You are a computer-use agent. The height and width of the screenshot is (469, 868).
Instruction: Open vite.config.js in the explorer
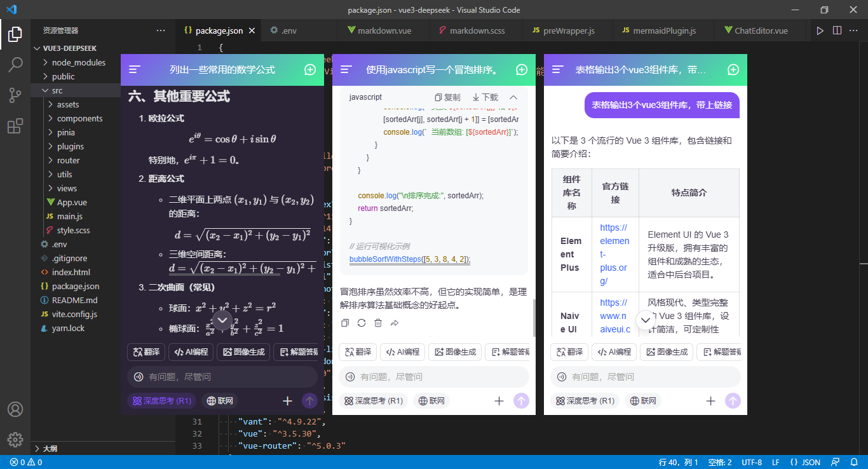coord(74,314)
